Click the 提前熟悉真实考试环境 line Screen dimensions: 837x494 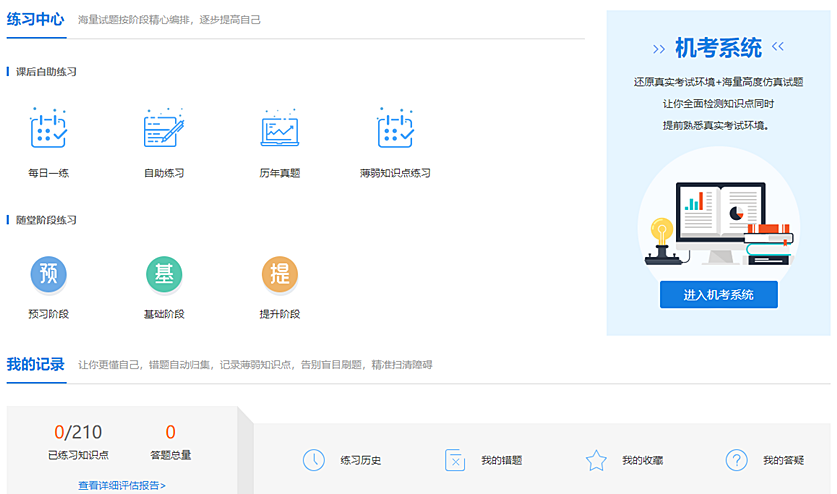[715, 126]
